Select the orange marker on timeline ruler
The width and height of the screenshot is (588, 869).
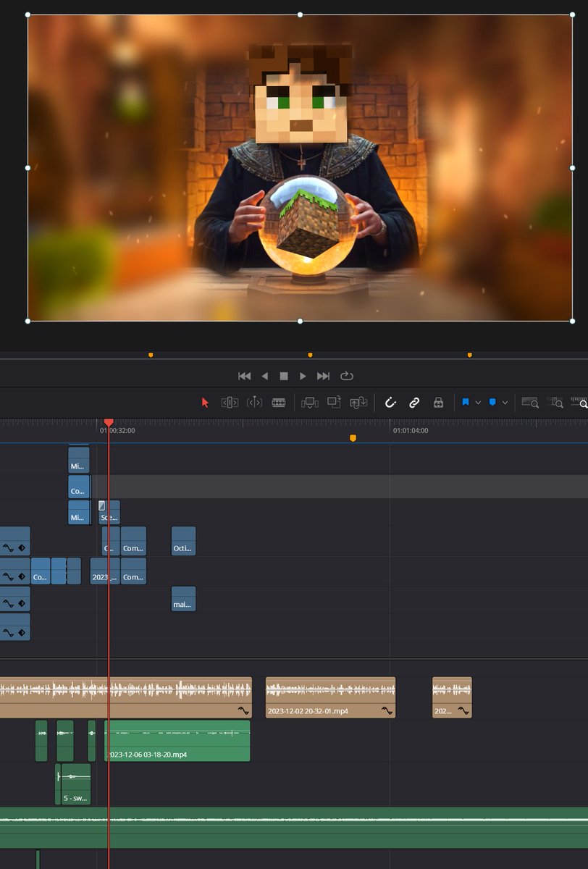pyautogui.click(x=353, y=438)
